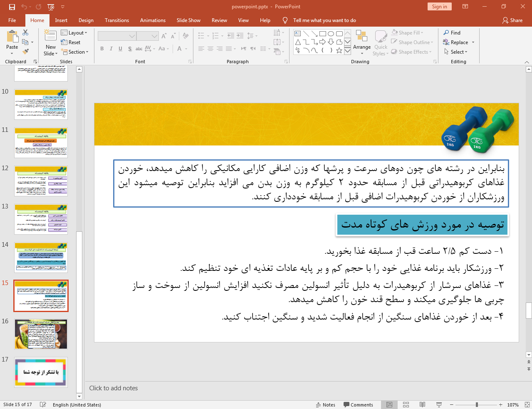
Task: Click the Sign in button
Action: (x=439, y=7)
